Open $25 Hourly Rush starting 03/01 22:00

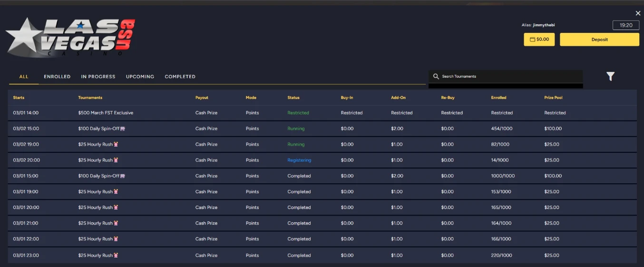tap(95, 238)
